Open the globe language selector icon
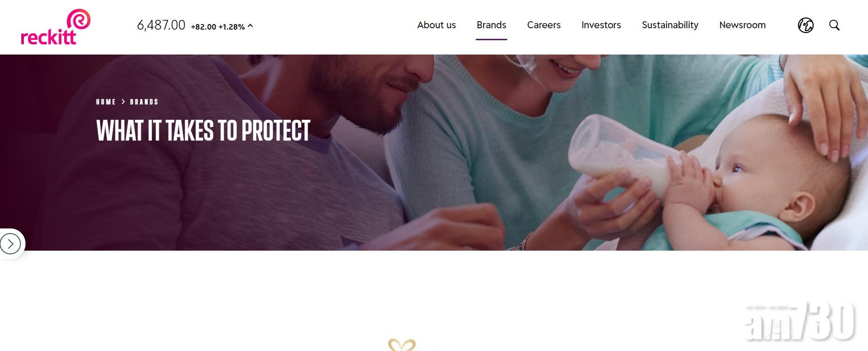Screen dimensions: 868x351 tap(806, 25)
